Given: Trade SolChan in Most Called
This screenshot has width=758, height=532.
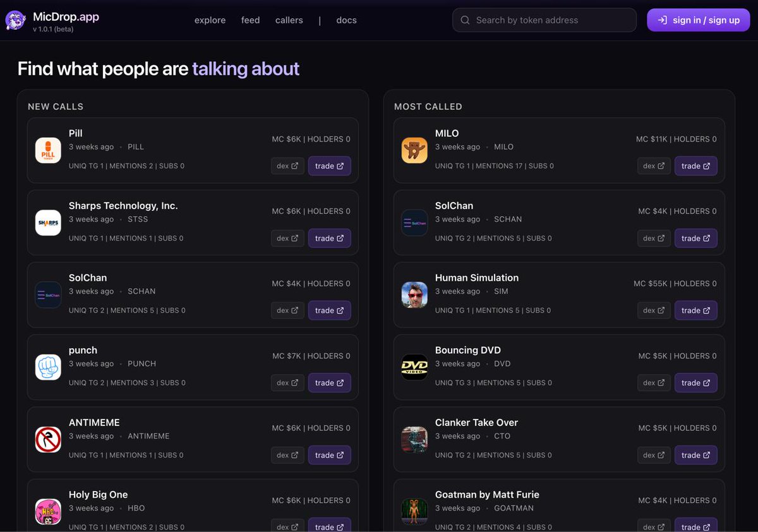Looking at the screenshot, I should click(x=696, y=238).
